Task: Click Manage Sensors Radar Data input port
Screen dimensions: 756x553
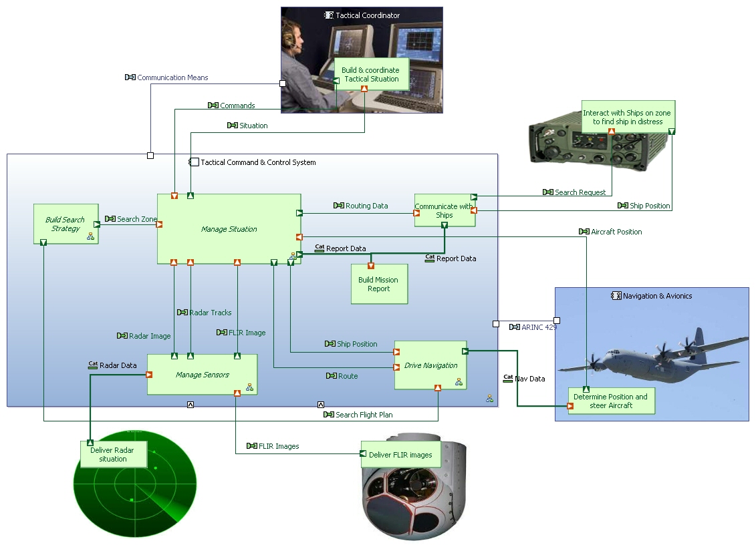Action: pyautogui.click(x=149, y=374)
